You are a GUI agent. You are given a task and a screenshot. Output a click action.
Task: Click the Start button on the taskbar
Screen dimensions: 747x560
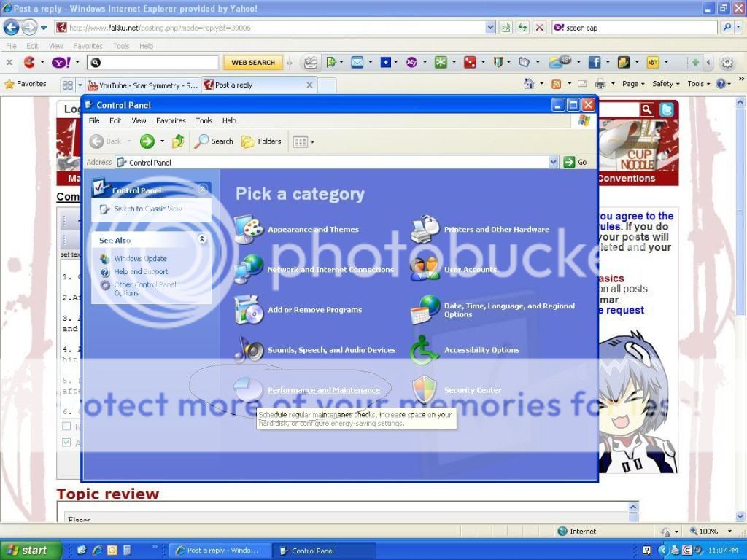(x=27, y=551)
